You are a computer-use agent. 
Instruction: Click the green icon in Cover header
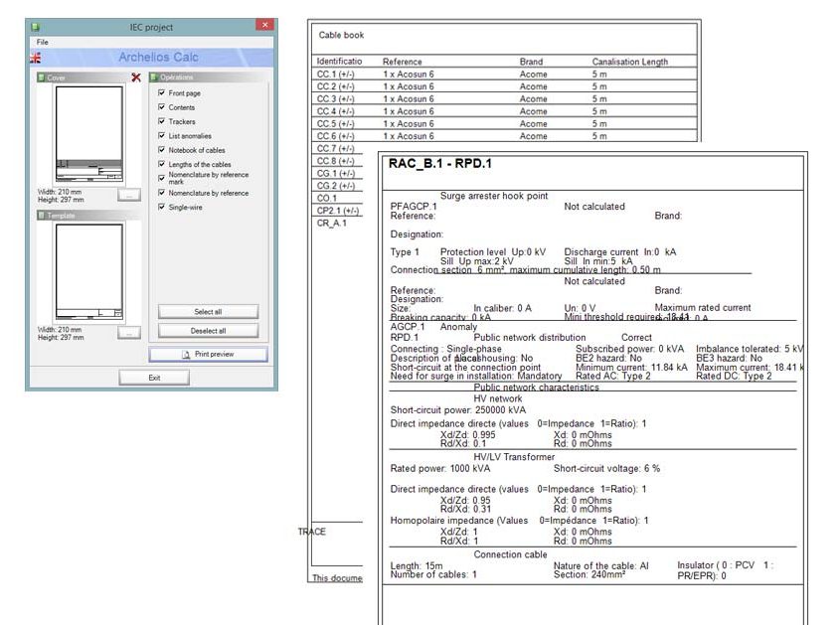[41, 78]
